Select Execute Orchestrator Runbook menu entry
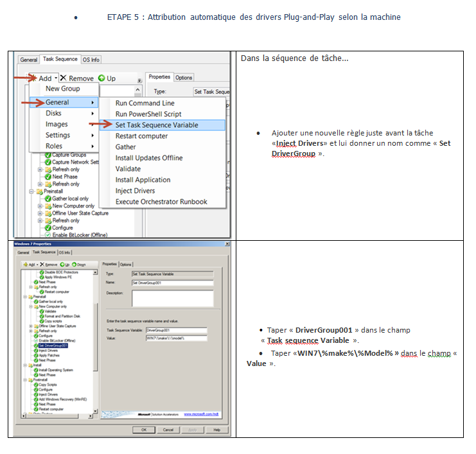The height and width of the screenshot is (454, 476). point(163,202)
